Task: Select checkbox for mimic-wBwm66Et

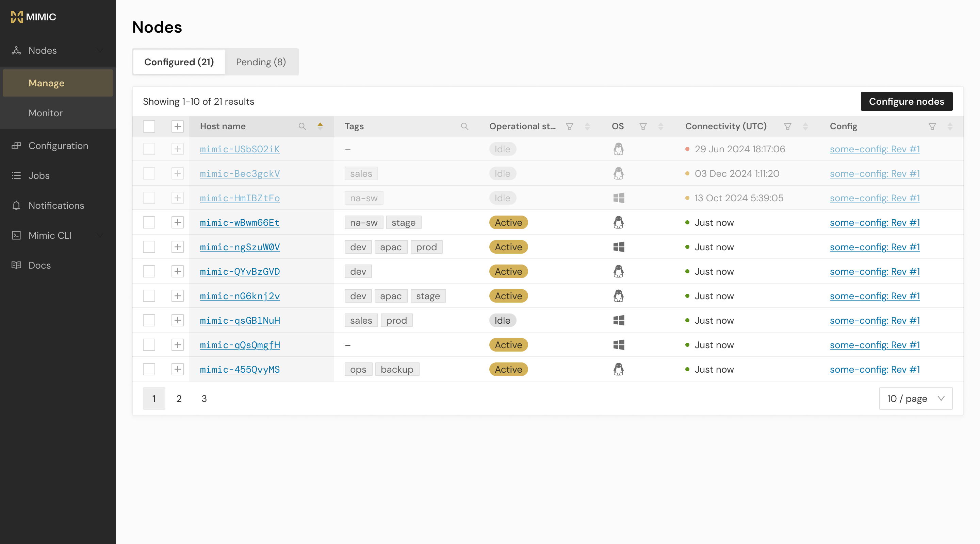Action: click(149, 222)
